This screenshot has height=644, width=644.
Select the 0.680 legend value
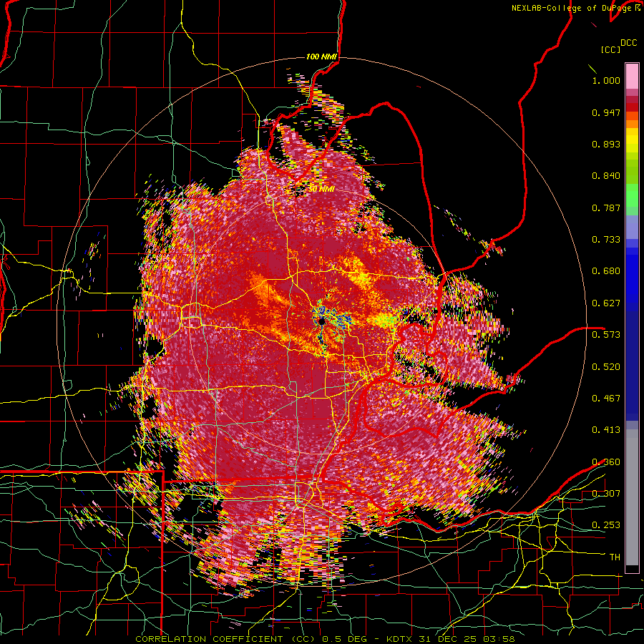(606, 271)
